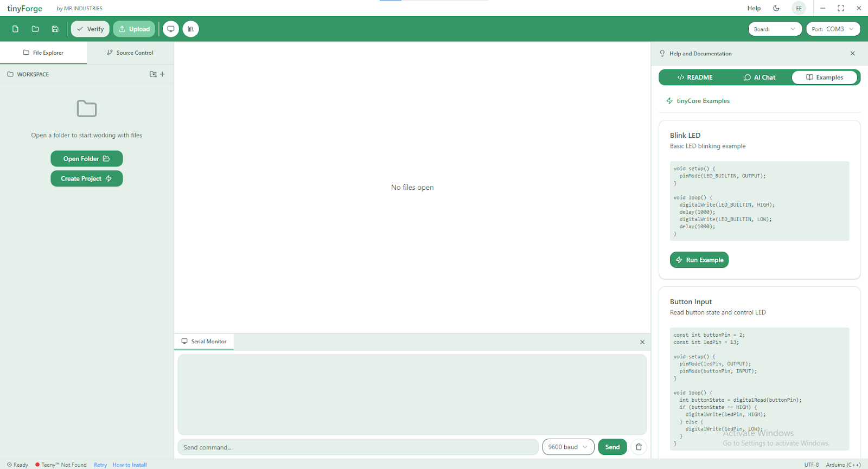This screenshot has width=868, height=469.
Task: Click the new file icon in toolbar
Action: point(15,29)
